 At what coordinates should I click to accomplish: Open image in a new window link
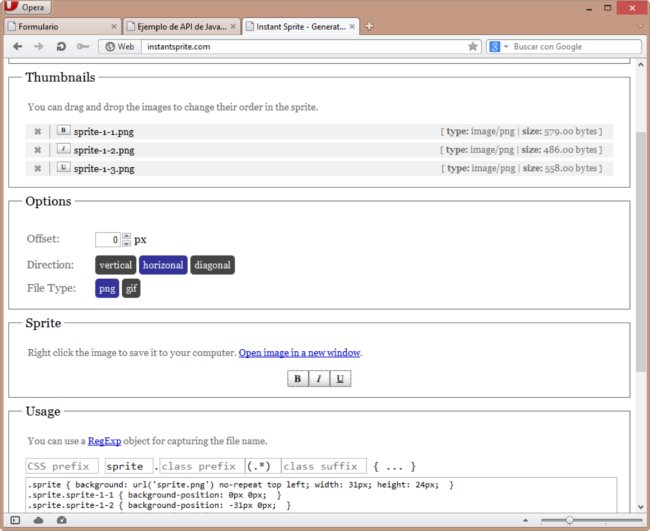[x=299, y=353]
